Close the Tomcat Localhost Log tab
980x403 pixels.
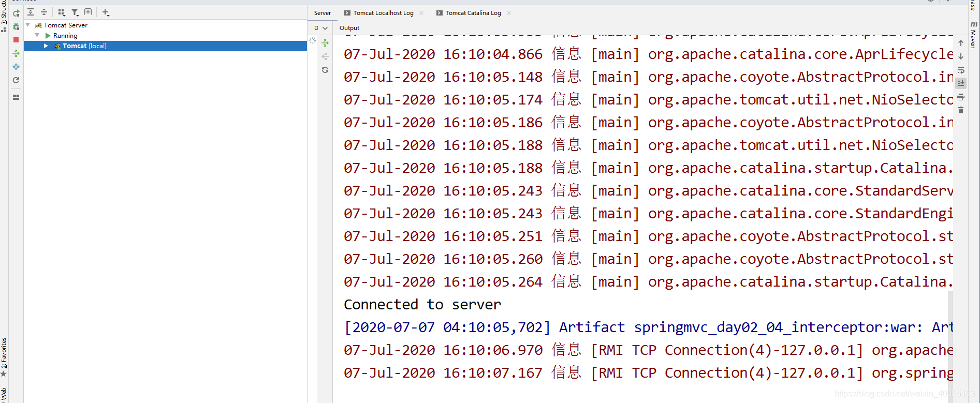point(421,13)
